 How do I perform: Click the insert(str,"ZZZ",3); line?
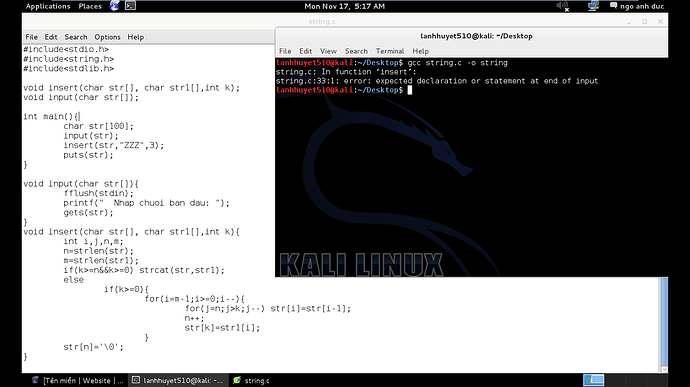114,145
